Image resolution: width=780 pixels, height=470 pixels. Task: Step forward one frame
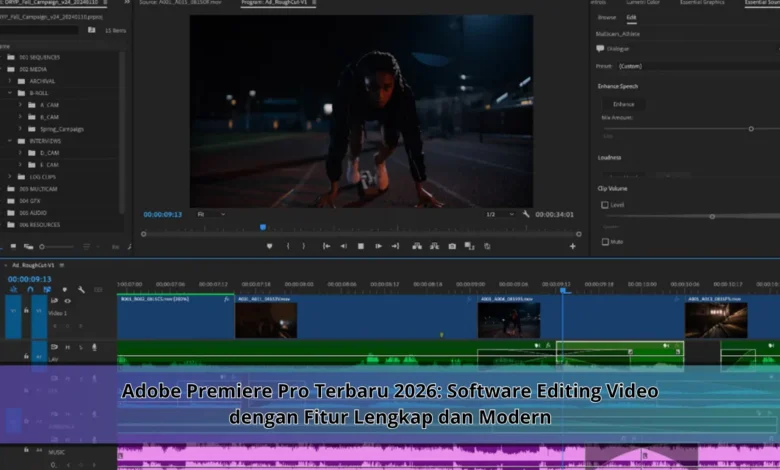(378, 246)
